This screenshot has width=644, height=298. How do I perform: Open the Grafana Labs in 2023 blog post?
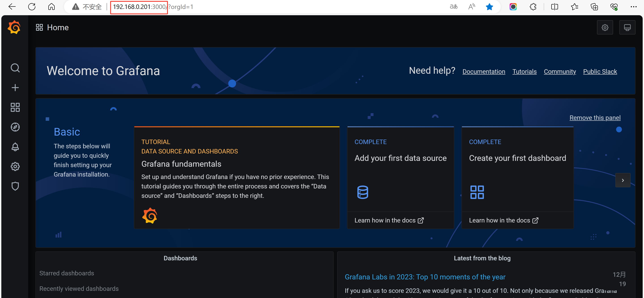point(425,277)
